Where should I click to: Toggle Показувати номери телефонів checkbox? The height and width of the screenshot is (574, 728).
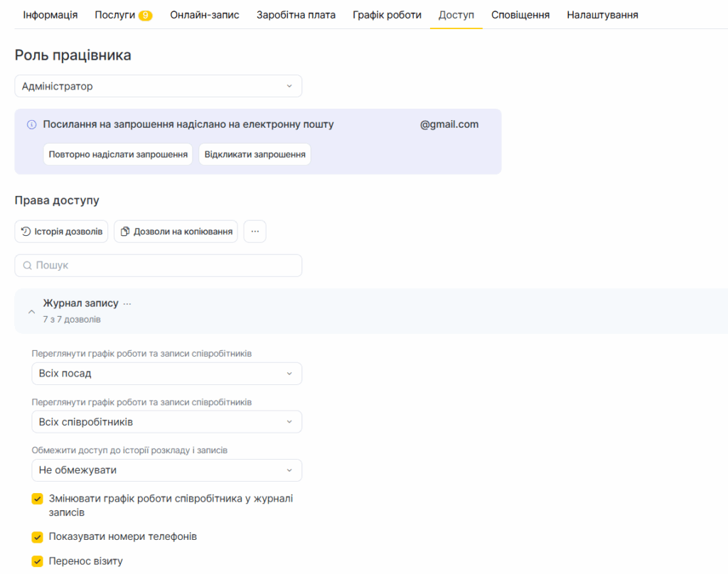pyautogui.click(x=38, y=537)
